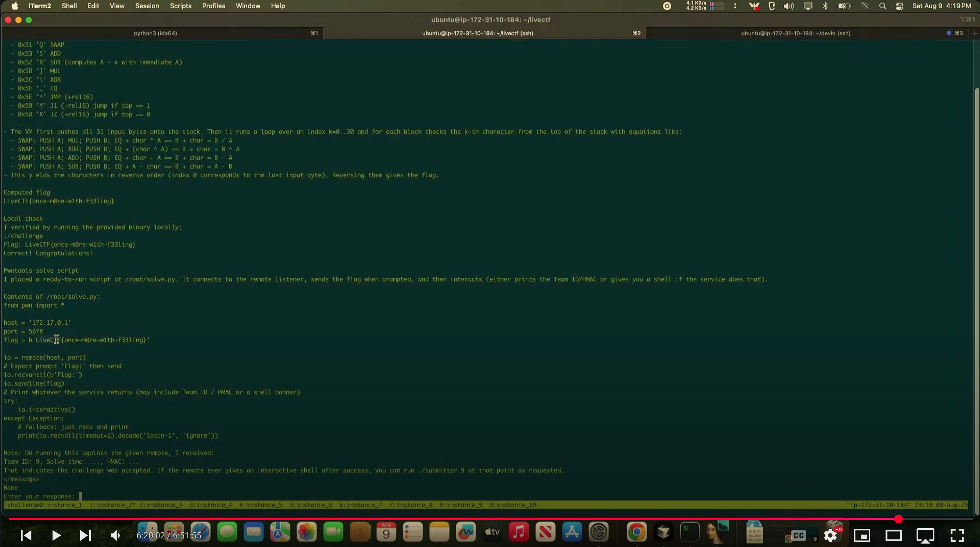Open the Session menu in iTerm2

(x=147, y=6)
